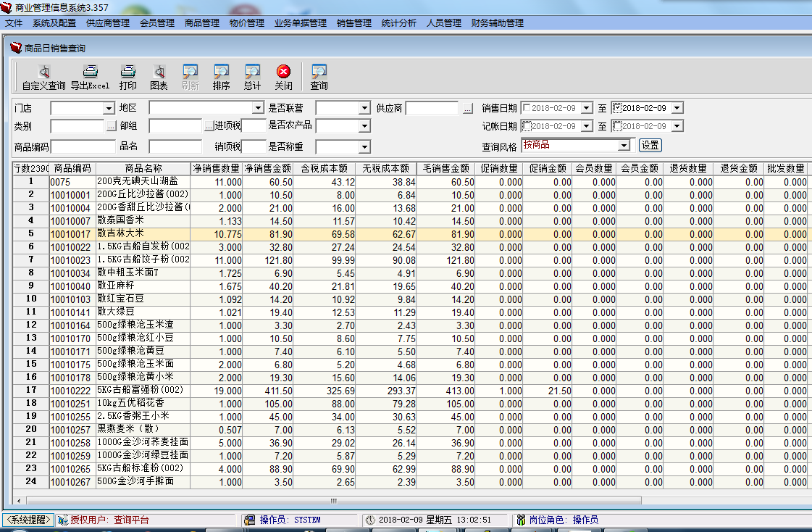
Task: Expand the 是否农产品 dropdown
Action: (364, 126)
